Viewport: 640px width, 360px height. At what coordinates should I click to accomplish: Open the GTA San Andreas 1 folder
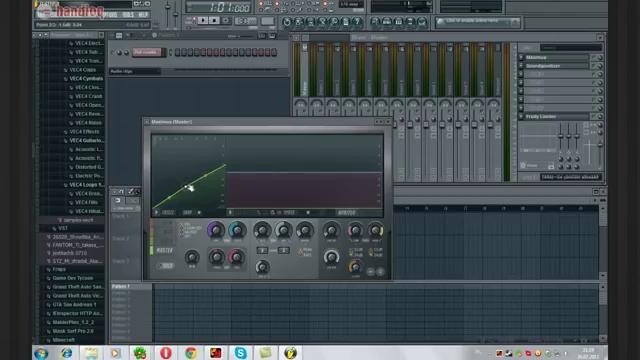74,304
